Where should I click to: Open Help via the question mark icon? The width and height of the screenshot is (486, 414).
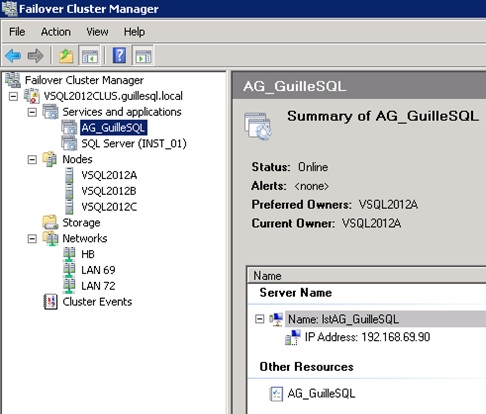click(x=119, y=55)
